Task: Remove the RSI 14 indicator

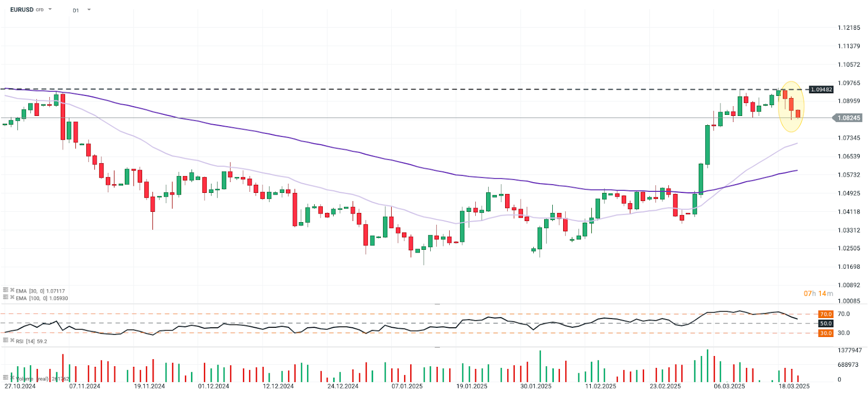Action: pos(12,340)
